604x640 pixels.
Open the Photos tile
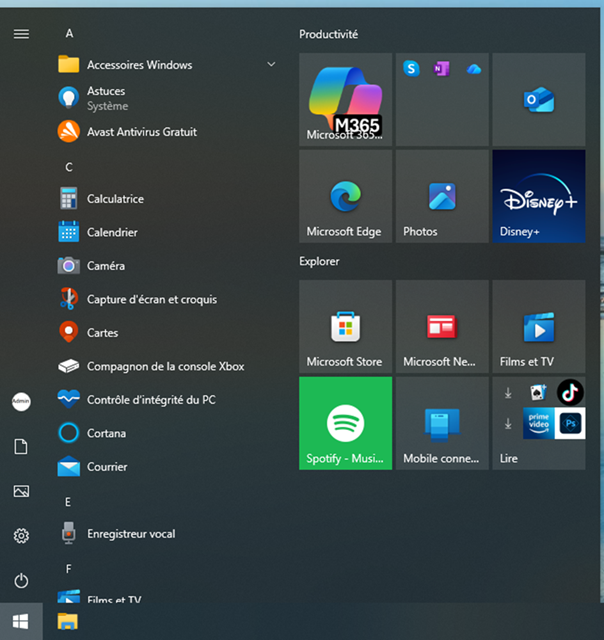coord(442,196)
